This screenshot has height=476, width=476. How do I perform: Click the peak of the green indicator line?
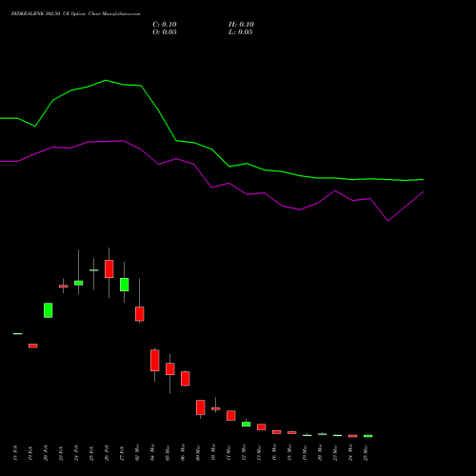click(106, 80)
